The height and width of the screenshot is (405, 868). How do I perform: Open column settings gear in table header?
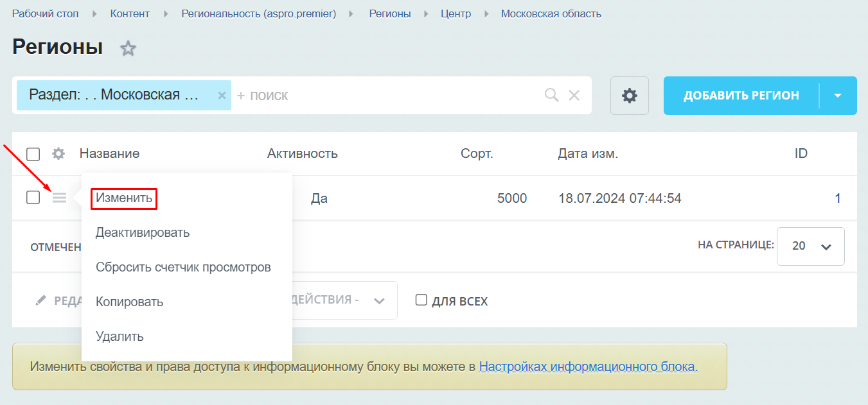point(58,153)
